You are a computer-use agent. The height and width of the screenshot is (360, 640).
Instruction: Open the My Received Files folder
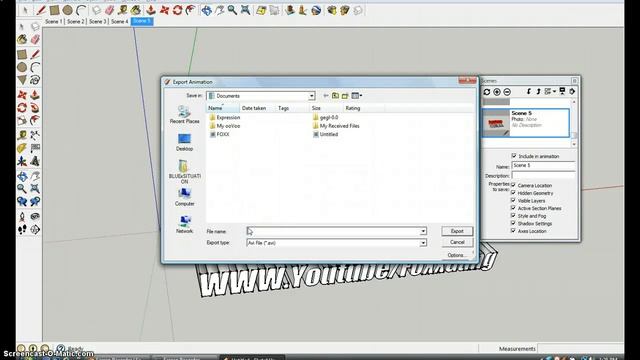(336, 126)
